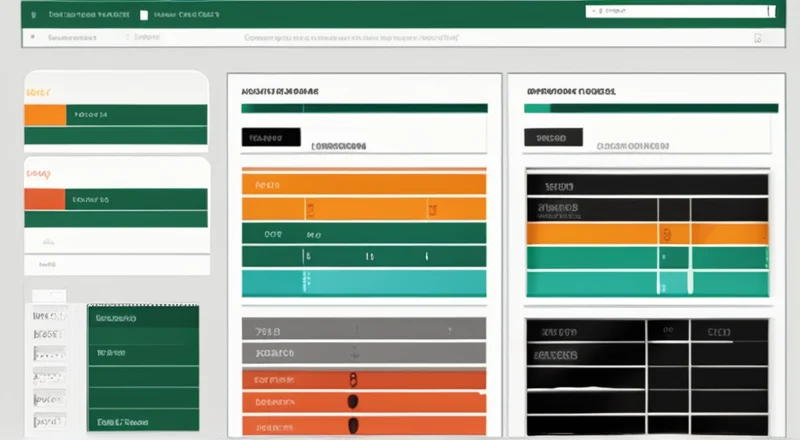The image size is (800, 440).
Task: Select first title tab in the top green bar
Action: [85, 16]
